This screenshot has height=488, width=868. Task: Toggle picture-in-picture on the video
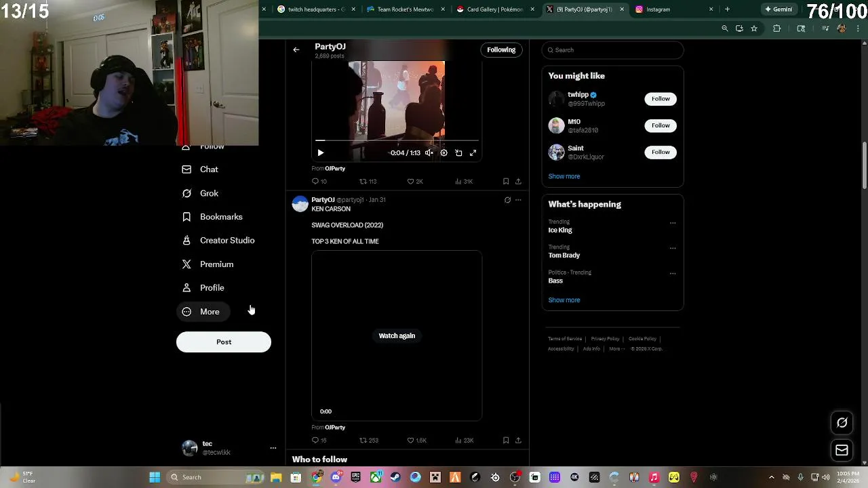click(x=458, y=153)
